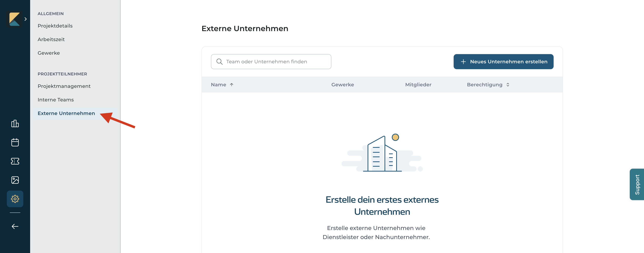644x253 pixels.
Task: Open the Support side tab
Action: point(637,184)
